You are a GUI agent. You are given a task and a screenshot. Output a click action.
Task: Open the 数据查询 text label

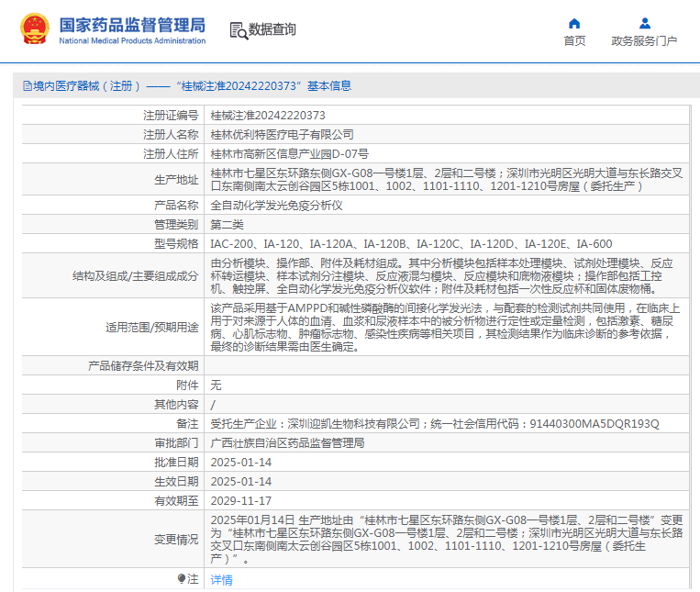(x=272, y=29)
